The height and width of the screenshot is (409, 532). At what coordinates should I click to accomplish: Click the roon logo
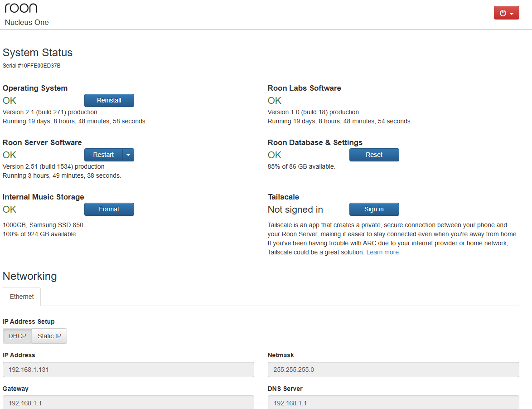(x=21, y=8)
